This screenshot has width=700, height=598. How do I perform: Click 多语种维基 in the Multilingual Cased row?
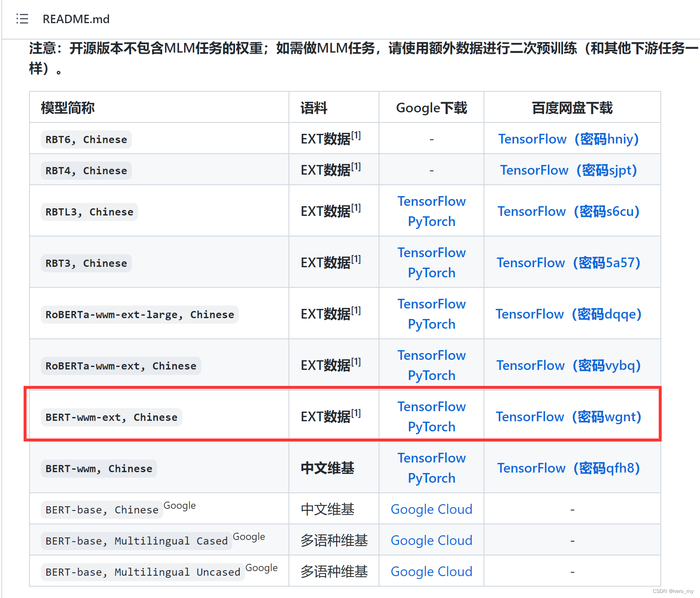(x=334, y=540)
